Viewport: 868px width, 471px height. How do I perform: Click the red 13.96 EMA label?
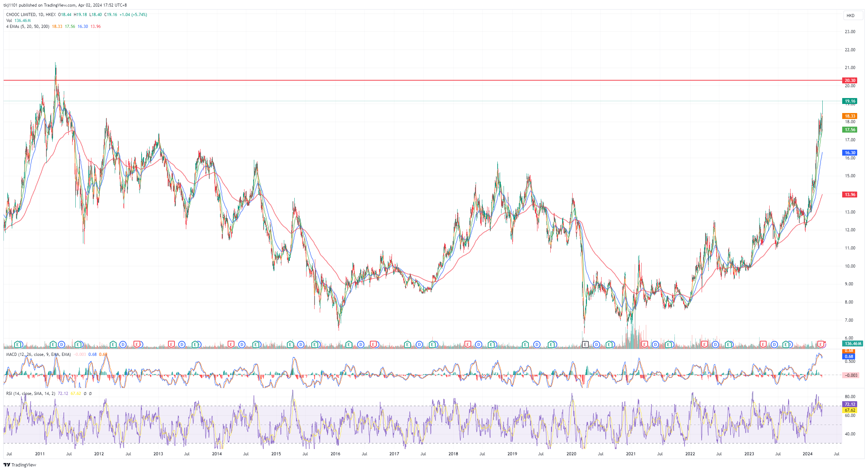tap(850, 195)
